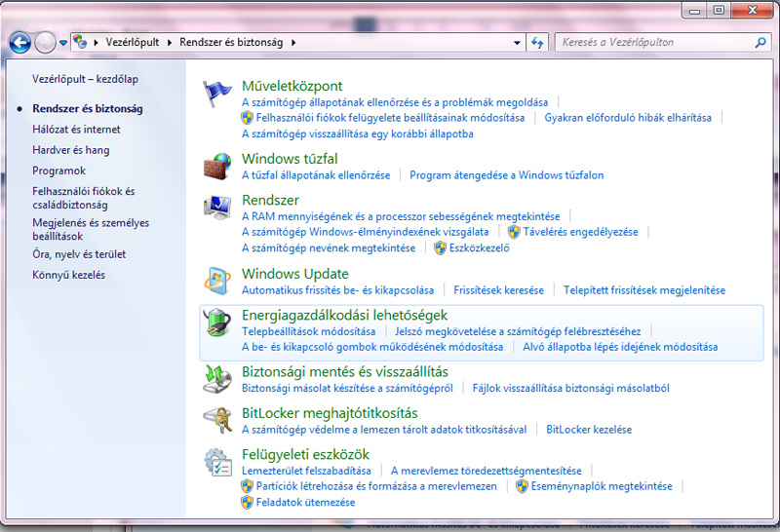Click Felhasználói fiókok felügyelete beállításainak módosítása
The width and height of the screenshot is (780, 532).
pos(390,118)
